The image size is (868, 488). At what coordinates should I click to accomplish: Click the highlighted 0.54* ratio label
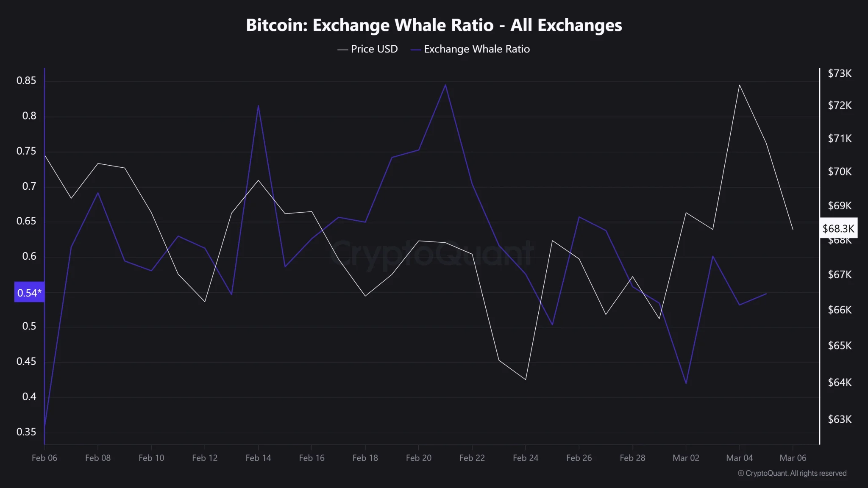29,292
